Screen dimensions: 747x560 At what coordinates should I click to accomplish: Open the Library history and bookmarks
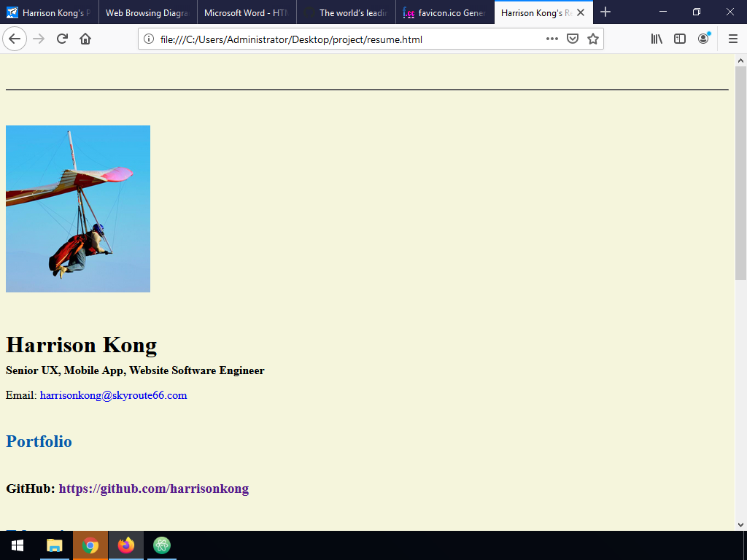657,39
